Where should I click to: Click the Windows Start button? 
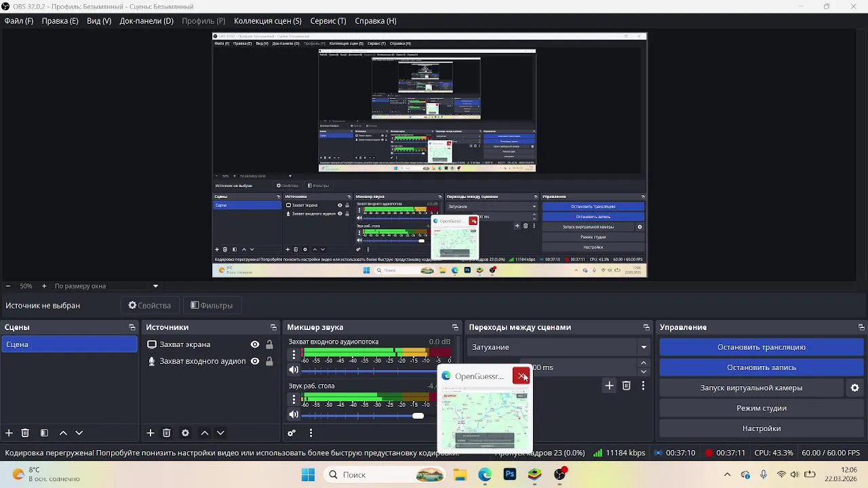pos(308,474)
